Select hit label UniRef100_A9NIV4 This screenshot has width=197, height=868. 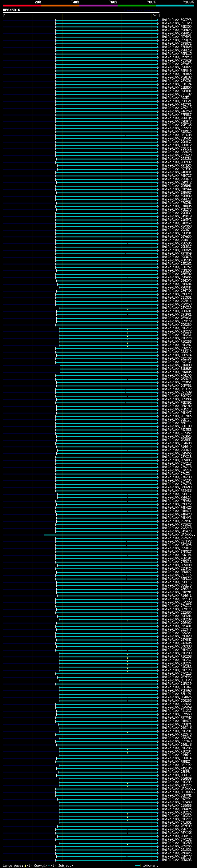[176, 555]
